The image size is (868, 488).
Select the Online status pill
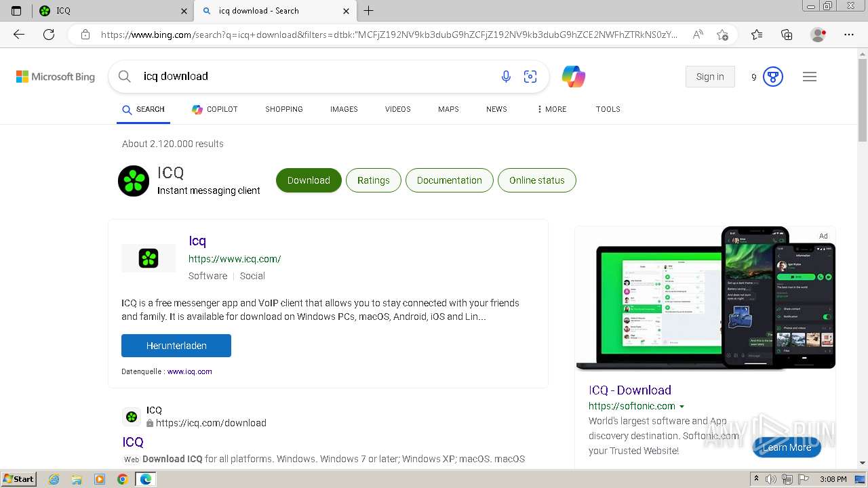coord(537,180)
